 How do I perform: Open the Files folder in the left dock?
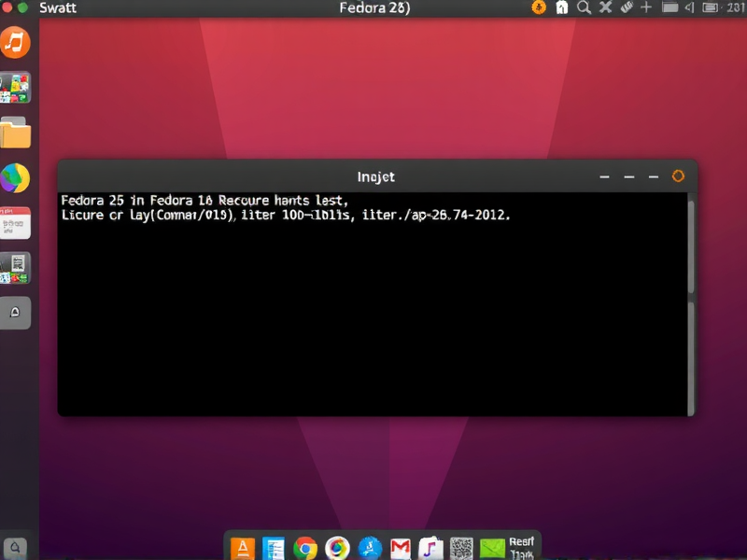click(x=16, y=131)
